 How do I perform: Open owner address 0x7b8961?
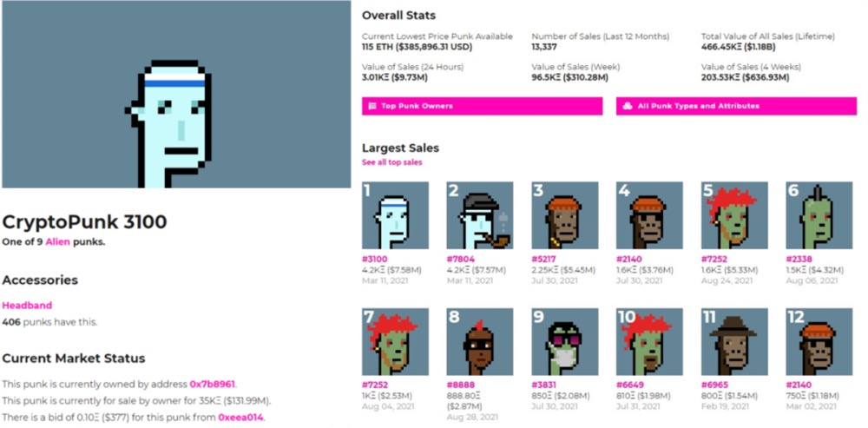(x=212, y=384)
